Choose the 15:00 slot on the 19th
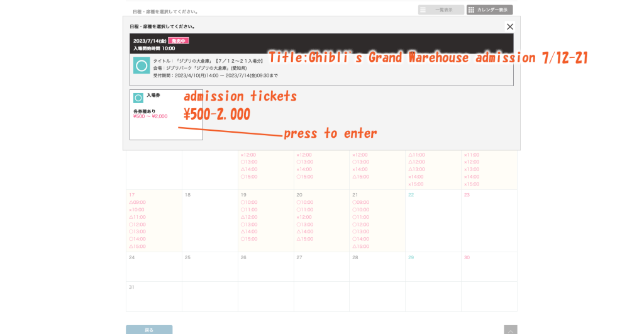The width and height of the screenshot is (644, 334). (x=249, y=239)
